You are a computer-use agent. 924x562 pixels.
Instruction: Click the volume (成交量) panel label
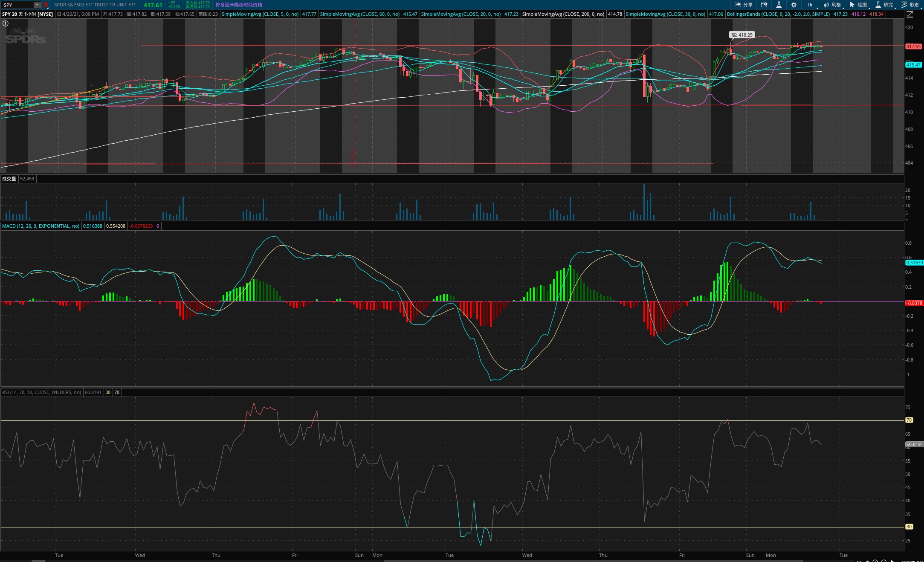(x=9, y=179)
